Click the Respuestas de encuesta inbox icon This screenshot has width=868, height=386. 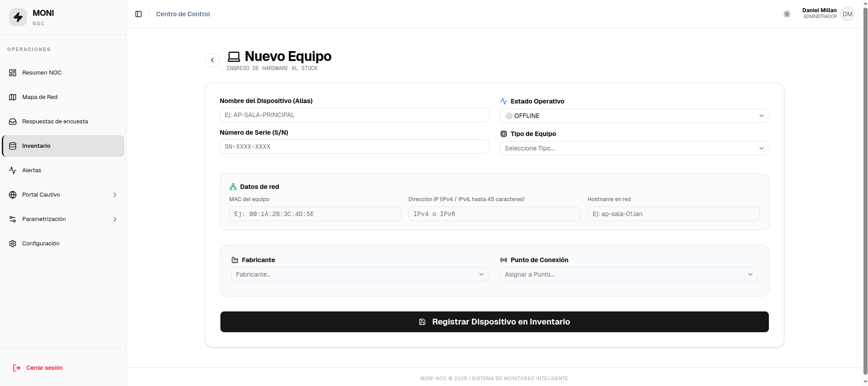pyautogui.click(x=13, y=122)
